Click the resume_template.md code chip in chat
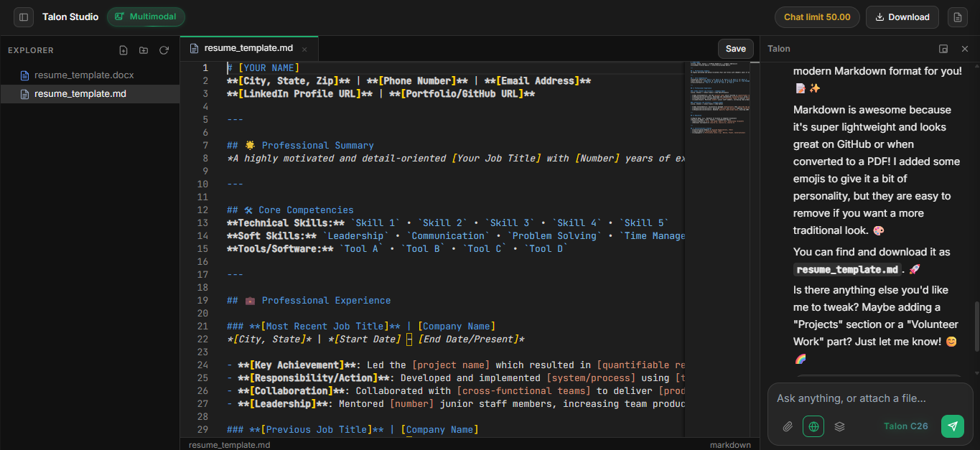 tap(847, 270)
